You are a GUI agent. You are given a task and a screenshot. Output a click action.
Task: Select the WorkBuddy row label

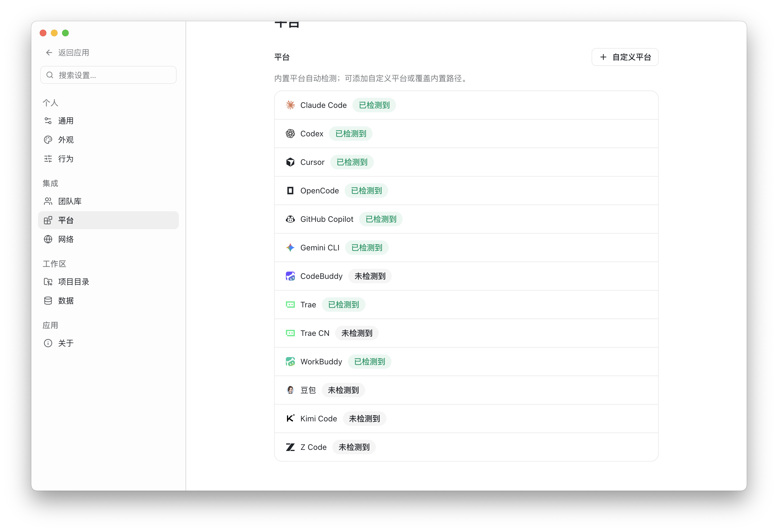[321, 362]
